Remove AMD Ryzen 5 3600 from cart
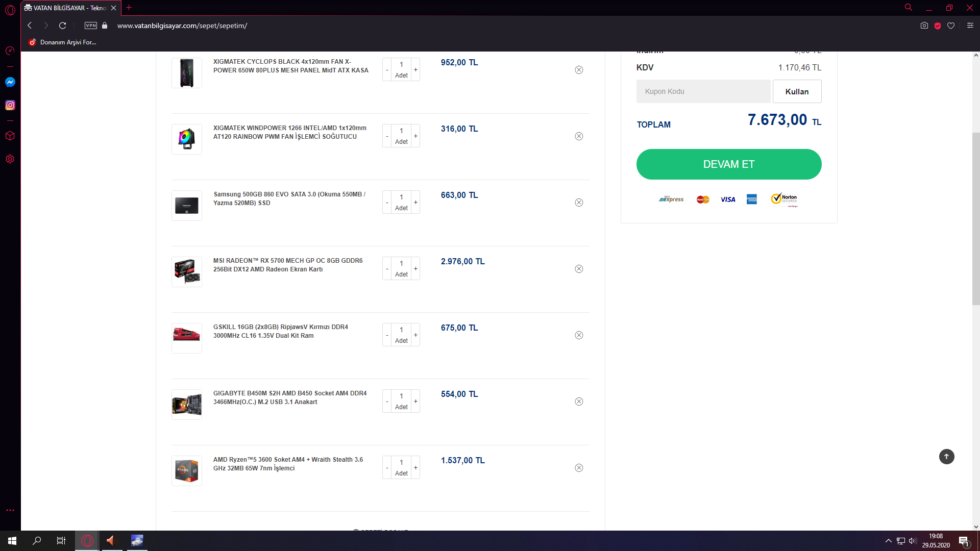This screenshot has height=551, width=980. [579, 468]
